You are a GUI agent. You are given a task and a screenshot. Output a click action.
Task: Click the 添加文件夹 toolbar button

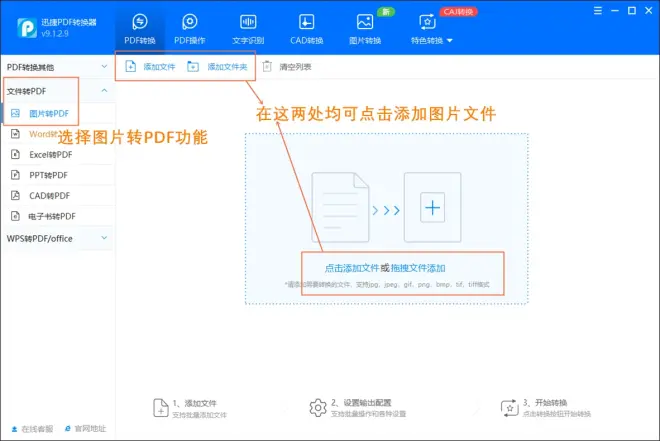(x=217, y=66)
